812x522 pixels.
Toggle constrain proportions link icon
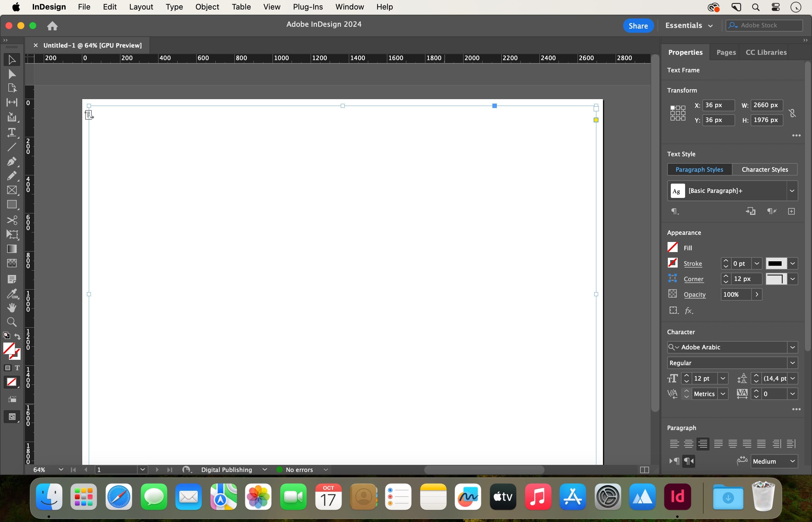tap(792, 112)
